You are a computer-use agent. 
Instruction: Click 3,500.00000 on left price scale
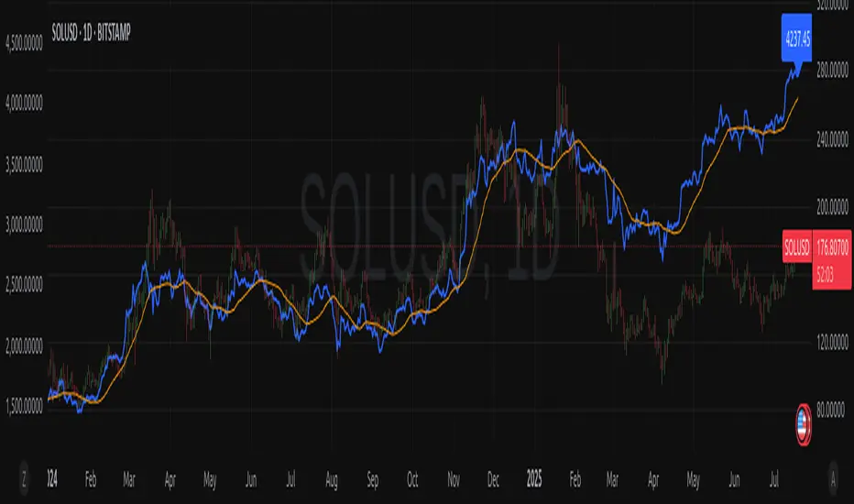24,165
